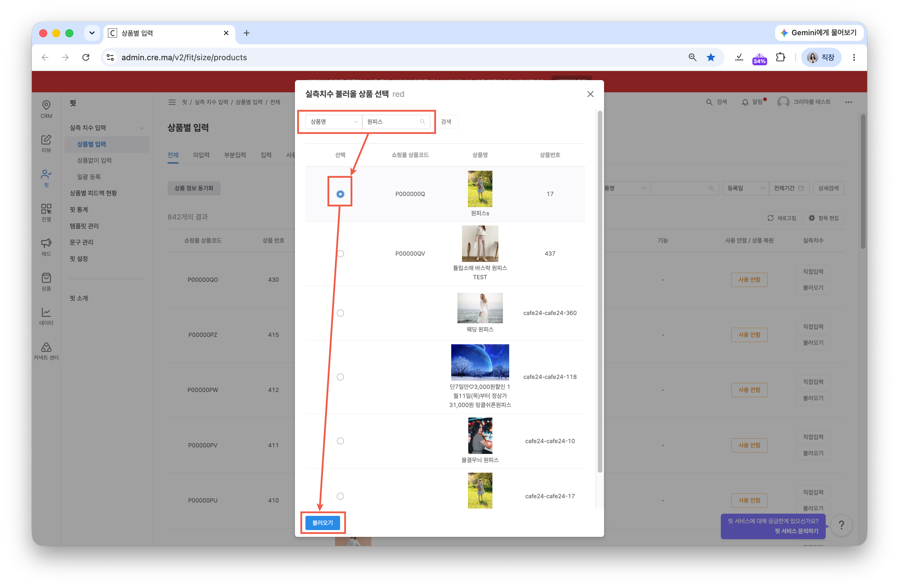Image resolution: width=899 pixels, height=588 pixels.
Task: Click the modal search field containing 원피스
Action: pyautogui.click(x=396, y=122)
